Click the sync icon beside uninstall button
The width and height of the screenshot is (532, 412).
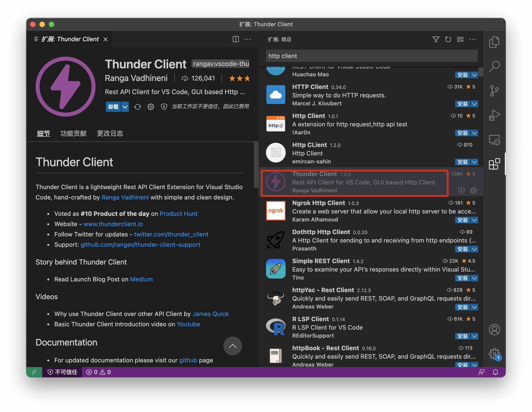[138, 107]
